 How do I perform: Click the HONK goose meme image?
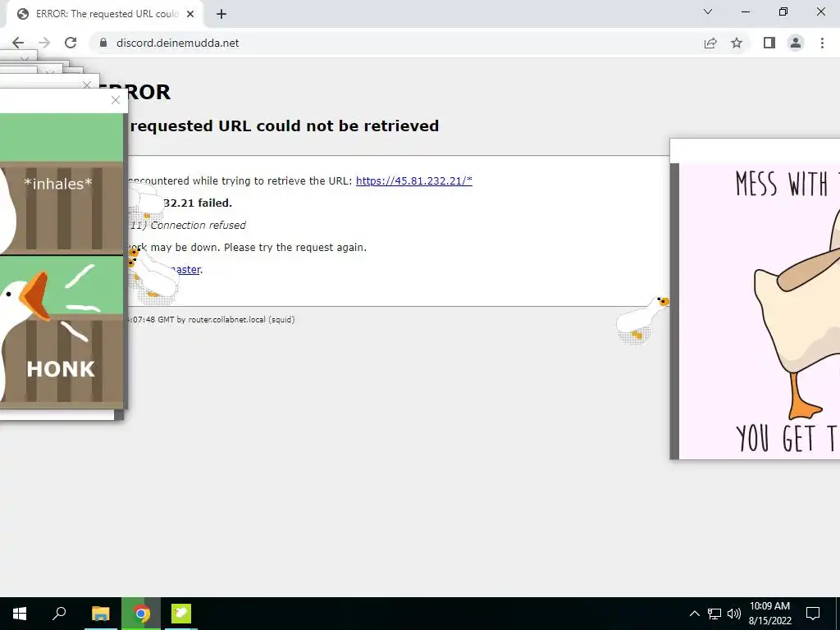click(x=62, y=261)
